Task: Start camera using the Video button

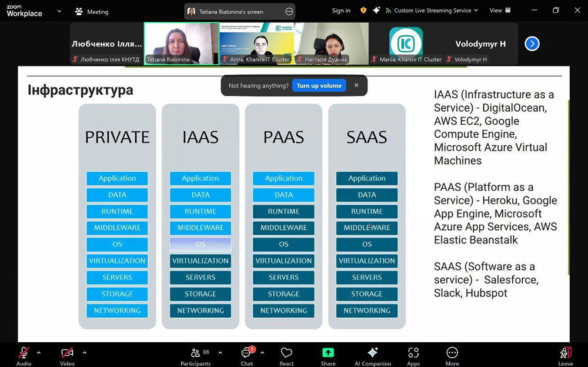Action: 67,356
